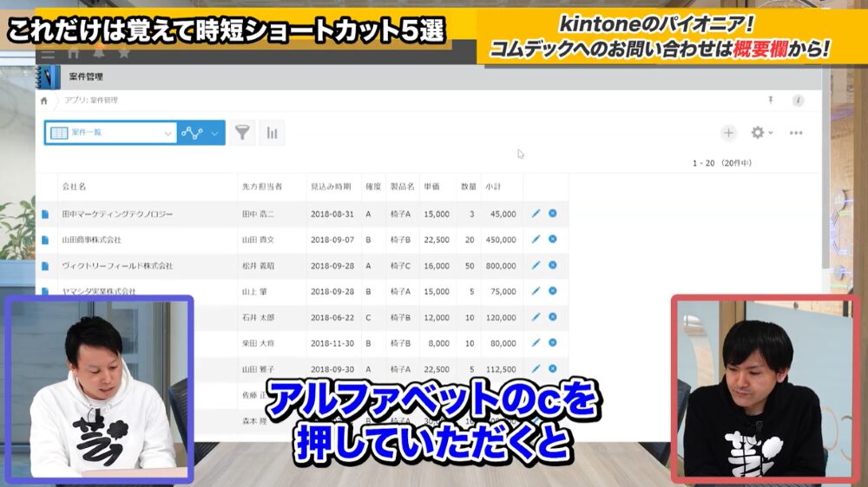Sort by 会社名 column header
This screenshot has height=487, width=868.
74,187
